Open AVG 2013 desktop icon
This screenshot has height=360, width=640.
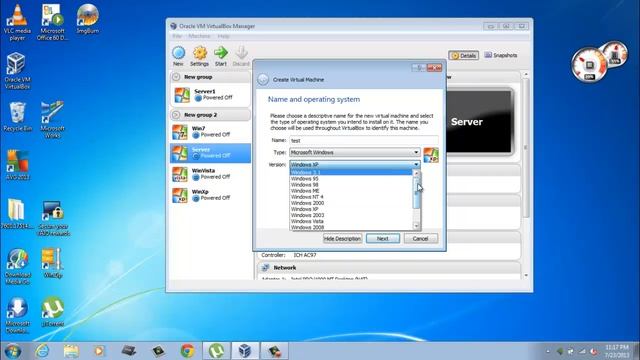pyautogui.click(x=17, y=165)
